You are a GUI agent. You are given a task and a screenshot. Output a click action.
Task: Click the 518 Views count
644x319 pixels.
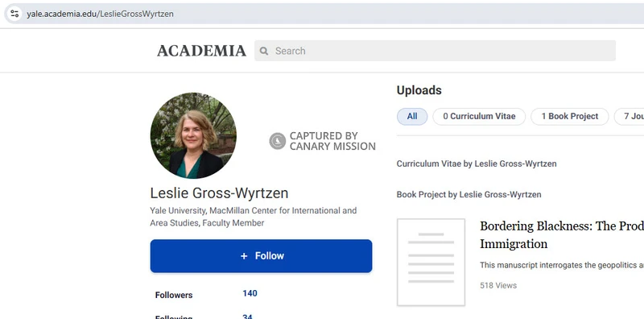(498, 286)
